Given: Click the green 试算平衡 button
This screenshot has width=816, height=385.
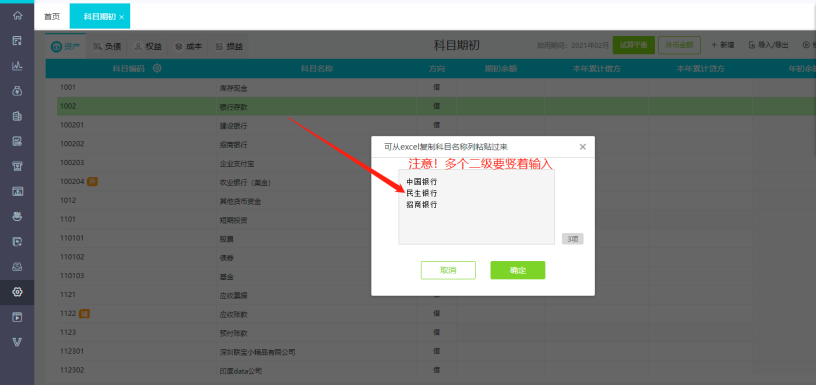Looking at the screenshot, I should point(633,45).
